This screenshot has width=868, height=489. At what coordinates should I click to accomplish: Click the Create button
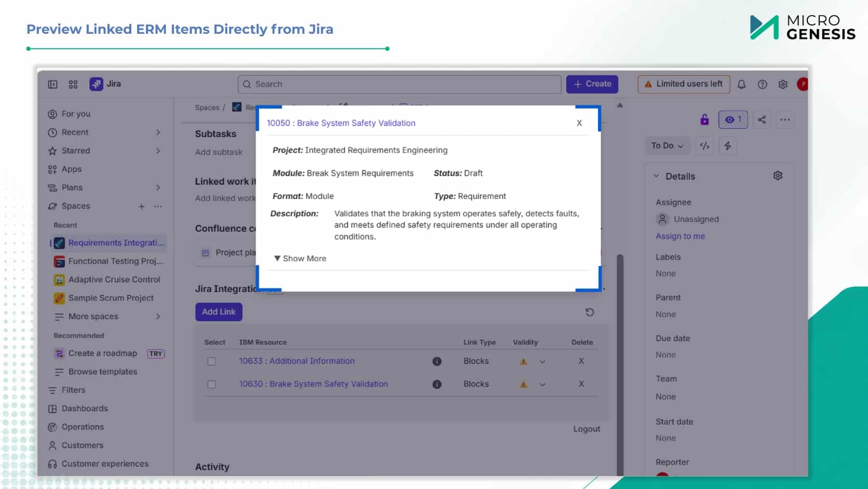click(x=592, y=84)
